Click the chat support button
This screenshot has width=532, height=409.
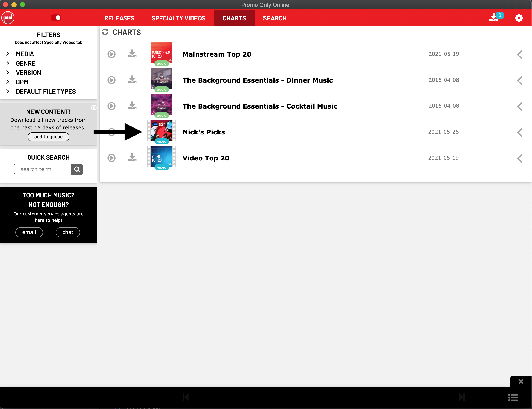pyautogui.click(x=68, y=232)
